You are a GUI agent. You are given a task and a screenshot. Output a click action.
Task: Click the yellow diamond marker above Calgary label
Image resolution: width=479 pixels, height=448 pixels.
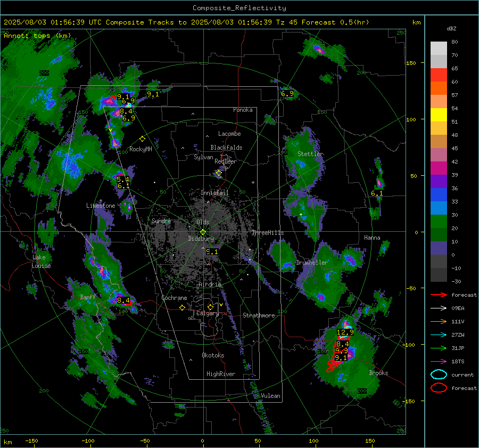pyautogui.click(x=210, y=307)
